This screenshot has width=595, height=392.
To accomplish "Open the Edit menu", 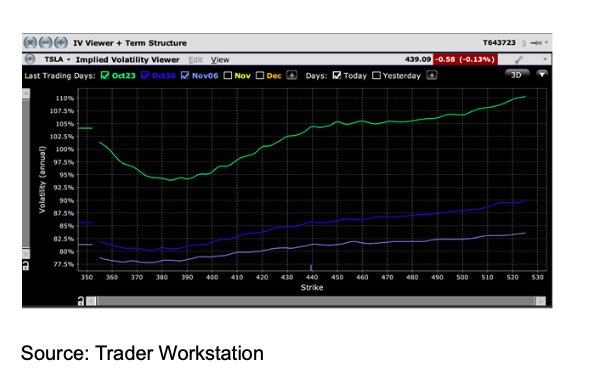I will [x=195, y=60].
